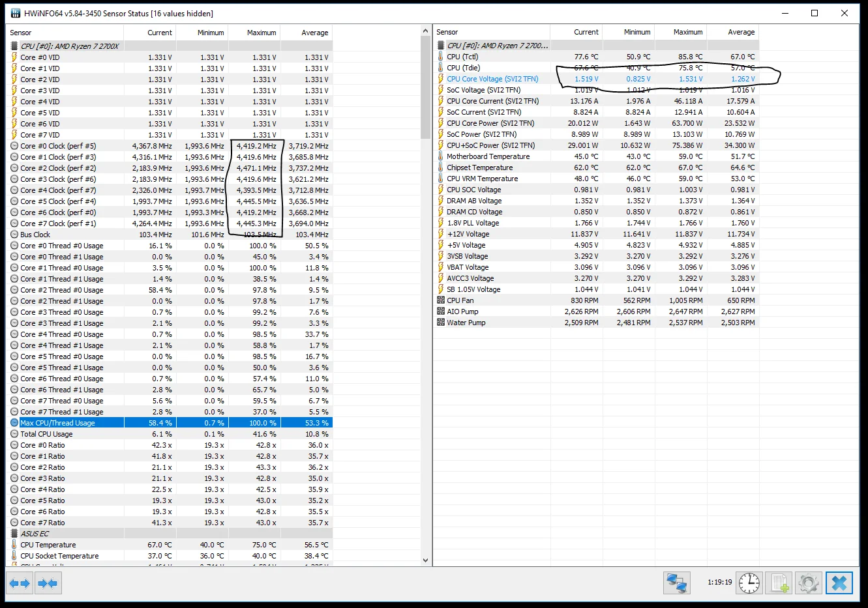868x608 pixels.
Task: Maximize the HWiNFO64 window
Action: pos(815,13)
